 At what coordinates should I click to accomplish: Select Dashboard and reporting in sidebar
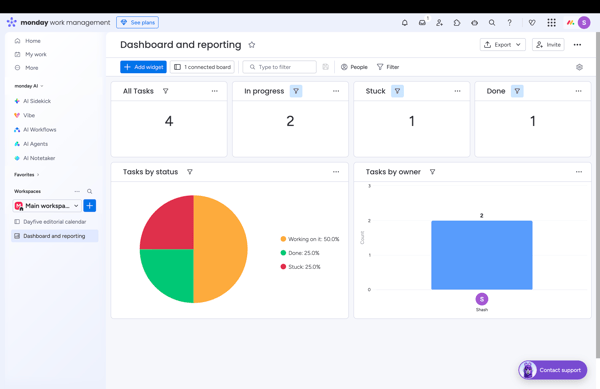click(x=55, y=236)
